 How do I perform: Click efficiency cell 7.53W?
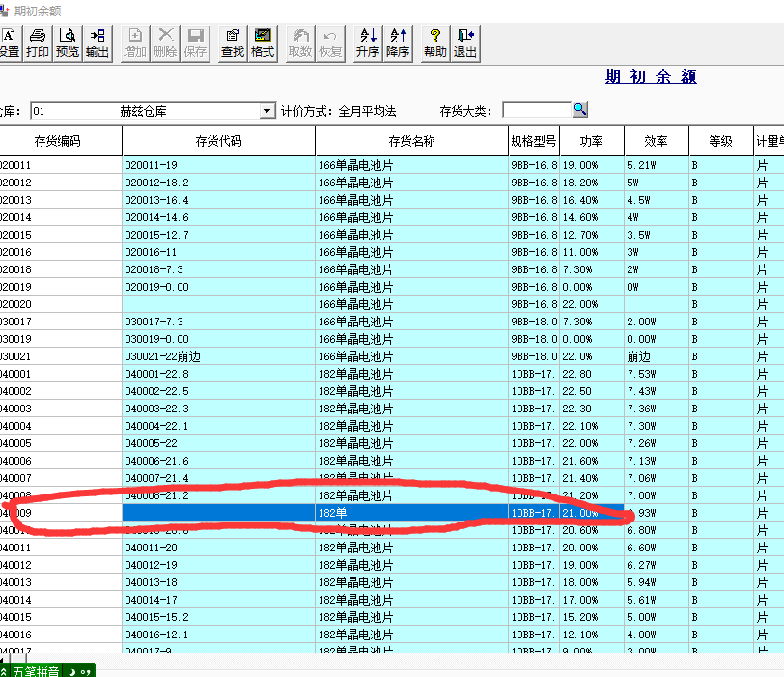click(x=656, y=374)
